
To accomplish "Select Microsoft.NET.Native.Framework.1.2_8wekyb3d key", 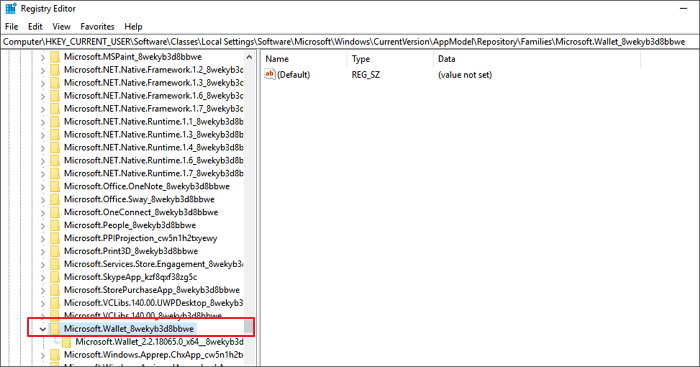I will (153, 70).
